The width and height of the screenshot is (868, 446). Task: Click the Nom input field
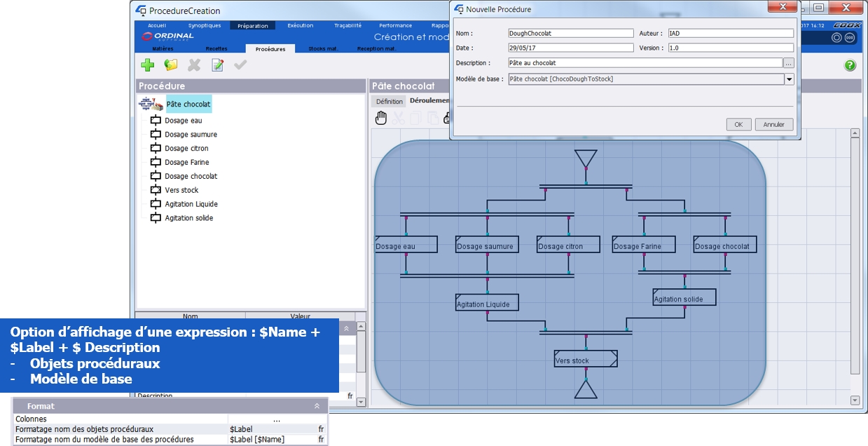[570, 33]
